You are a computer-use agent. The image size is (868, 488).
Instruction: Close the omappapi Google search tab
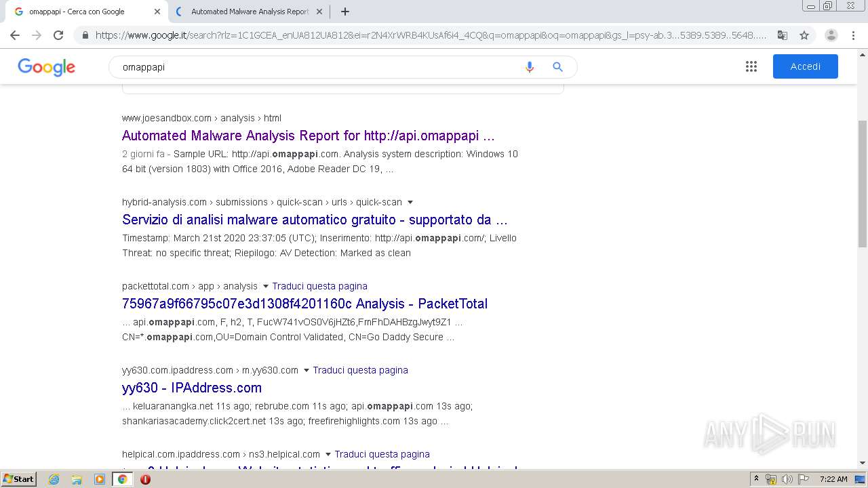click(x=157, y=12)
